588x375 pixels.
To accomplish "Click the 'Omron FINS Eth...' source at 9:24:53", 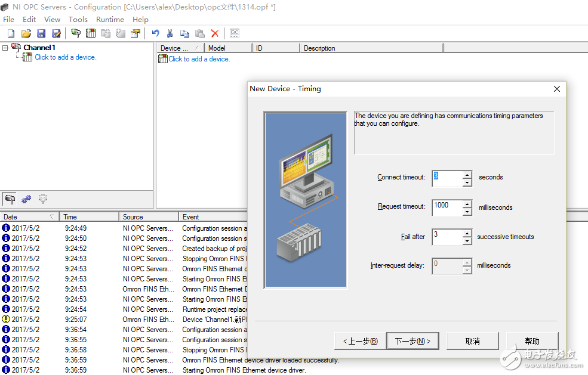I will tap(148, 289).
